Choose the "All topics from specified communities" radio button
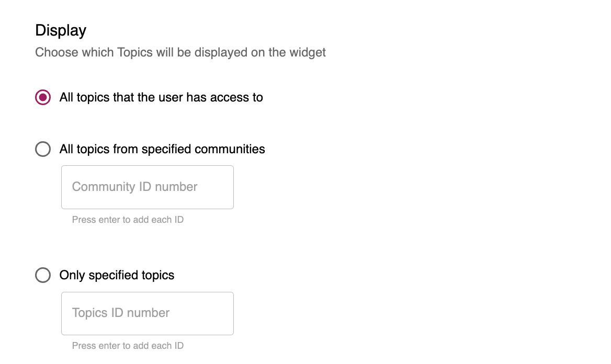The height and width of the screenshot is (364, 611). coord(43,149)
